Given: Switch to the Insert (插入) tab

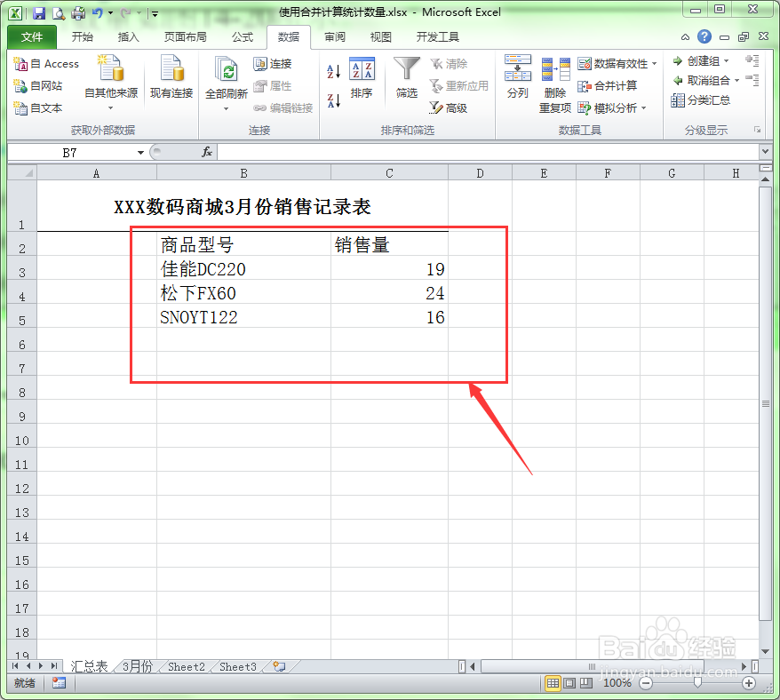Looking at the screenshot, I should (128, 36).
